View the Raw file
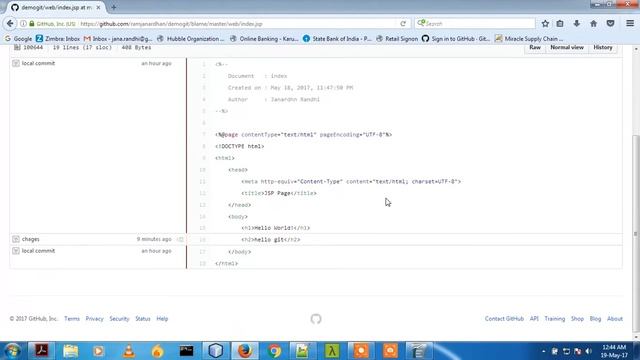Viewport: 640px width, 360px height. [x=535, y=48]
